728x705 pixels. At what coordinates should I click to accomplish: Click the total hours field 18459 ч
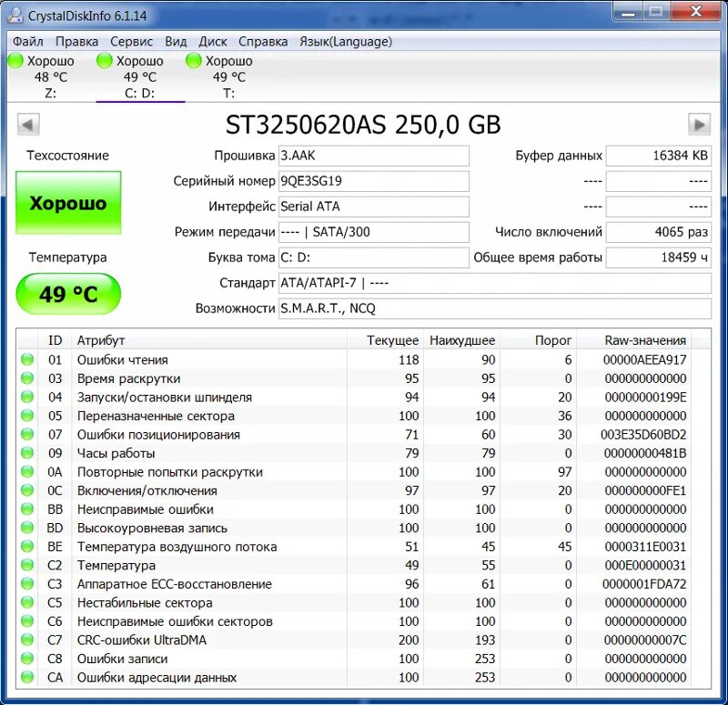(x=658, y=257)
